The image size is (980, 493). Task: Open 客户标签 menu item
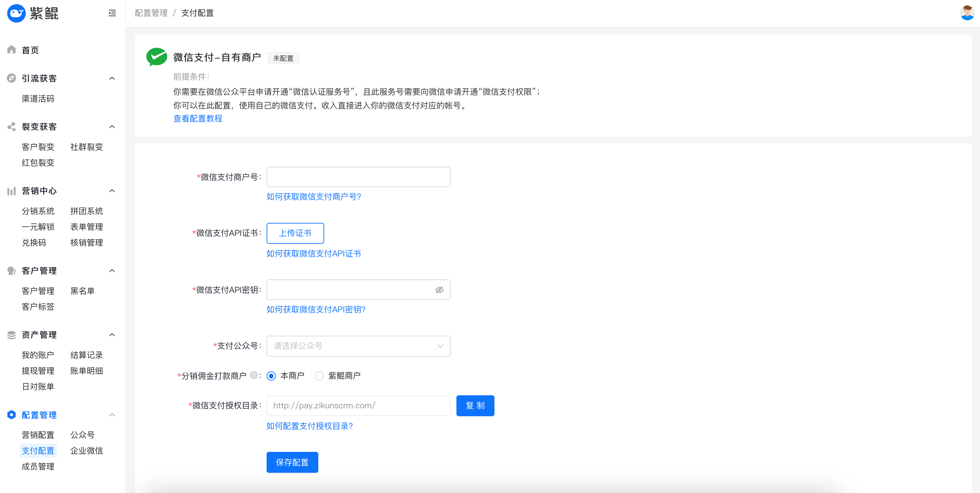point(38,306)
